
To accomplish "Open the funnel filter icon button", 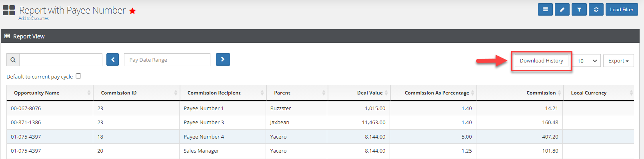I will click(579, 9).
